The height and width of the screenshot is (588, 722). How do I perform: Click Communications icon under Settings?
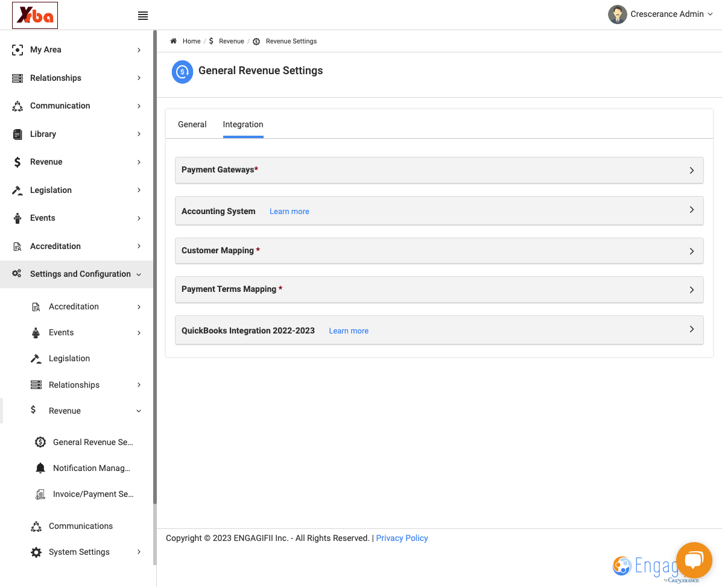pyautogui.click(x=36, y=526)
